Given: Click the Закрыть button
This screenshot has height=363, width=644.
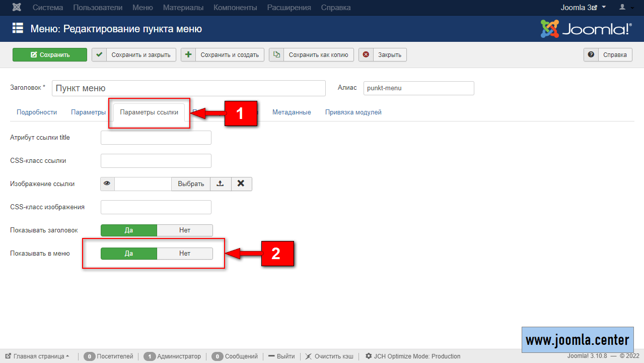Looking at the screenshot, I should (383, 55).
